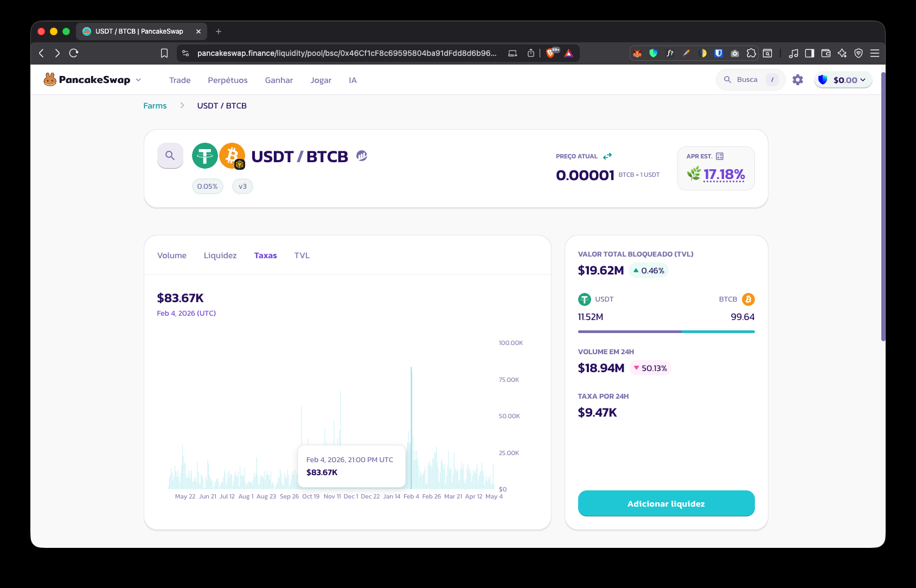This screenshot has width=916, height=588.
Task: Open the browser hamburger menu
Action: [x=875, y=53]
